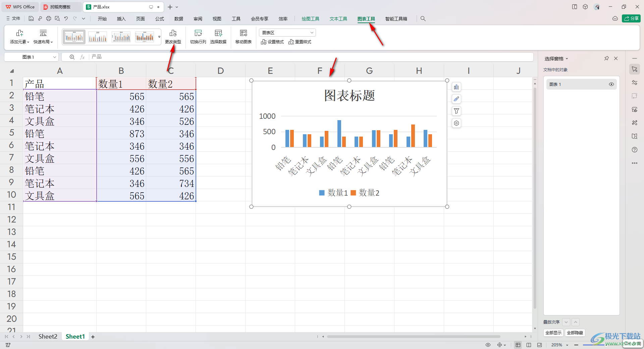Switch to page layout view icon
The width and height of the screenshot is (644, 349).
(x=529, y=345)
